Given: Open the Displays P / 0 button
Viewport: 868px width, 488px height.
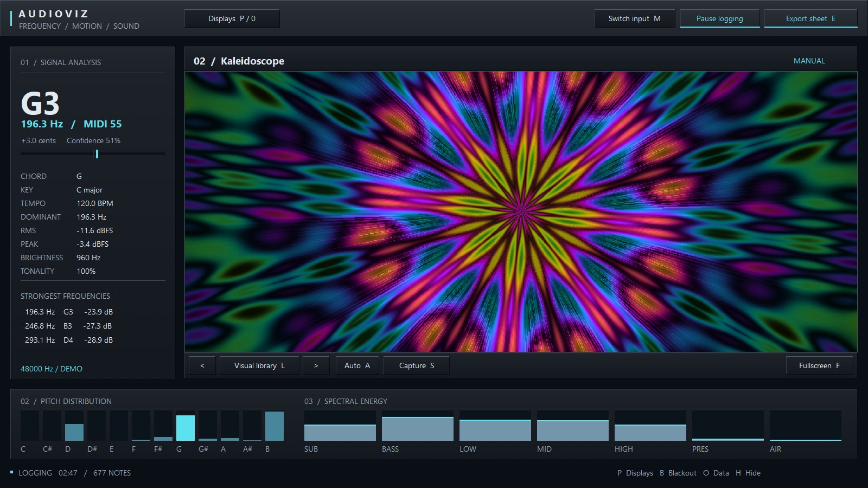Looking at the screenshot, I should [232, 18].
